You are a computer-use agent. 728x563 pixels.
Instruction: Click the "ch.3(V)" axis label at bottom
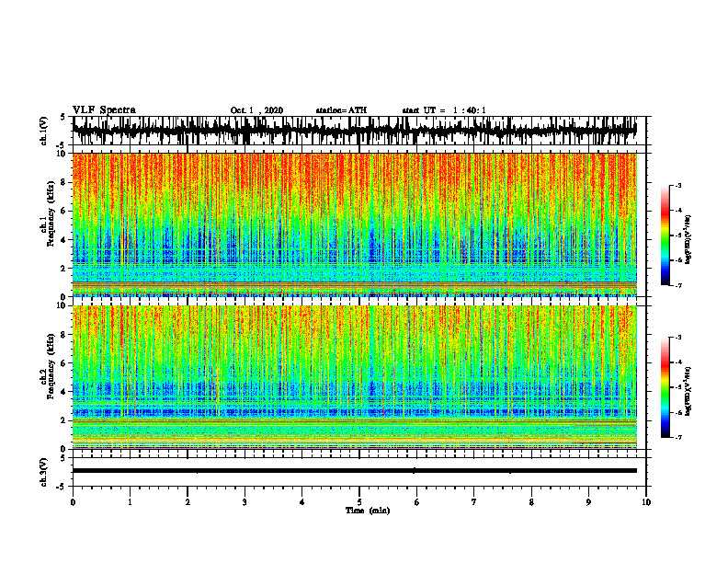tap(44, 472)
